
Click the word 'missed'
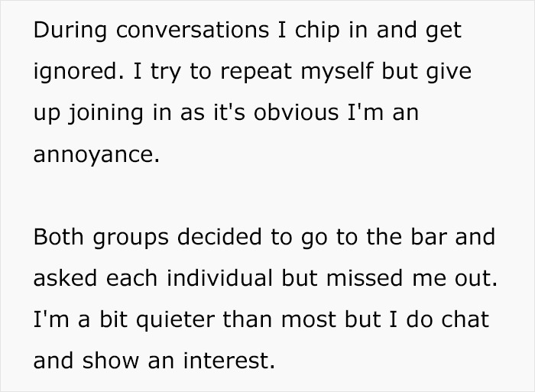(365, 277)
